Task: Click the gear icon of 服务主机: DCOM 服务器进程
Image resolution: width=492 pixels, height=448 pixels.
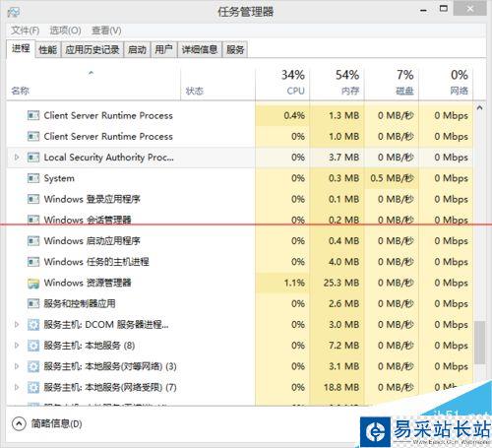Action: tap(33, 325)
